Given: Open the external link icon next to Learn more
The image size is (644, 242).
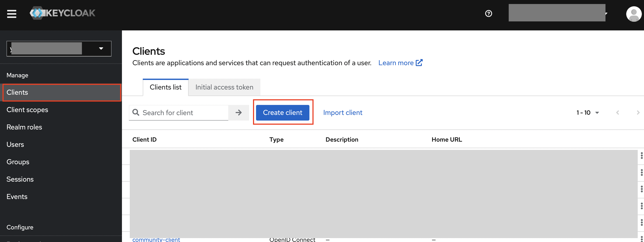Looking at the screenshot, I should pyautogui.click(x=419, y=62).
